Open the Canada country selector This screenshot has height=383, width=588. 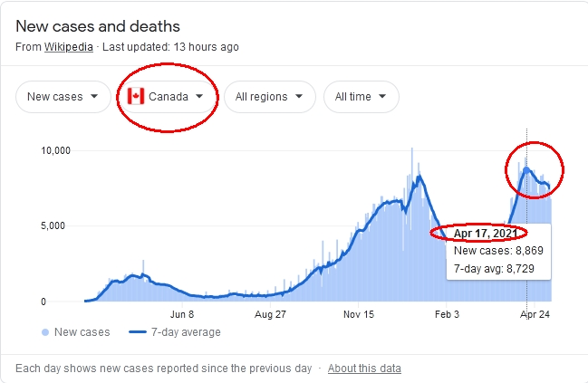166,97
